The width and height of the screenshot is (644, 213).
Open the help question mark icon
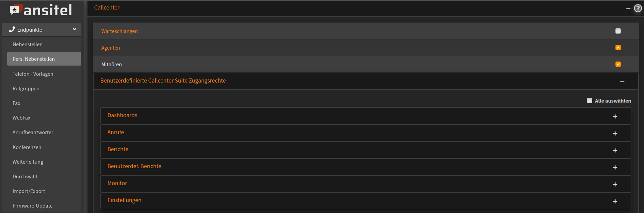pos(638,8)
